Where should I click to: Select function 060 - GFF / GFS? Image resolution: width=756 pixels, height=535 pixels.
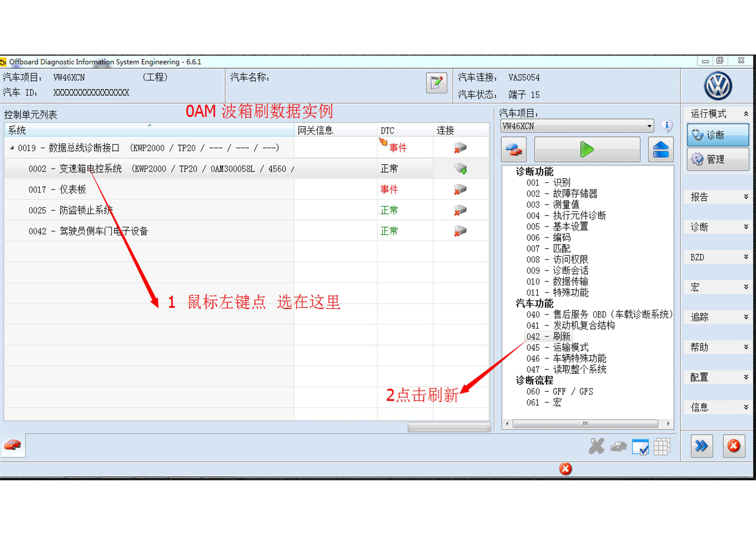pyautogui.click(x=559, y=391)
